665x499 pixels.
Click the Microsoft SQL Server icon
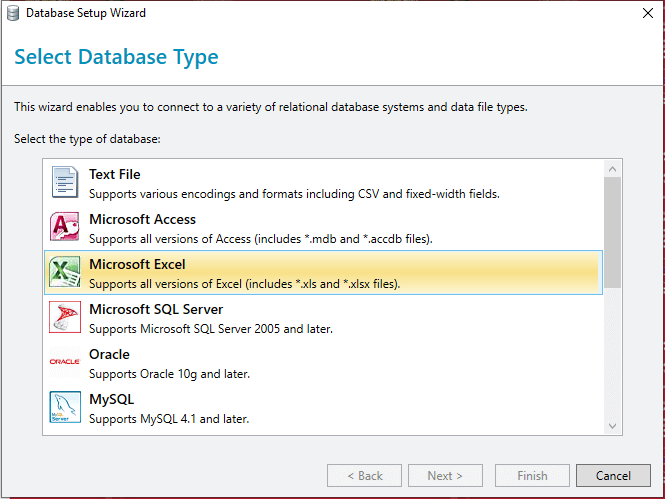click(x=65, y=317)
